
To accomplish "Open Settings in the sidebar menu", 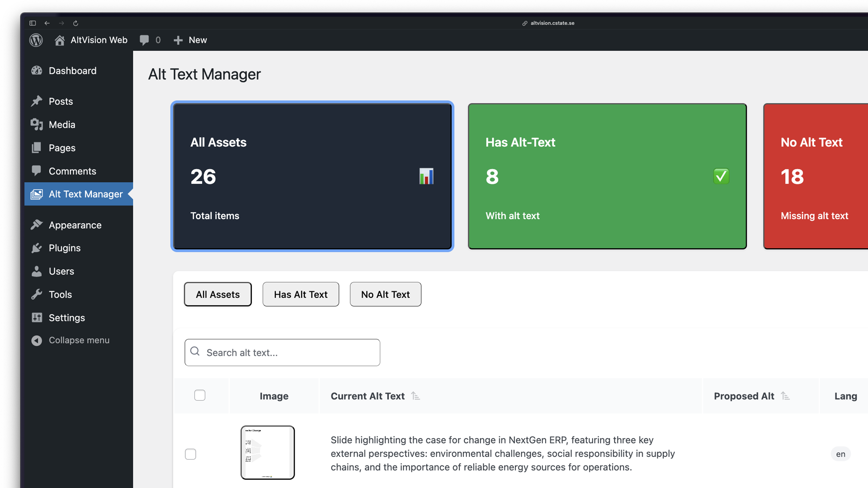I will tap(67, 318).
